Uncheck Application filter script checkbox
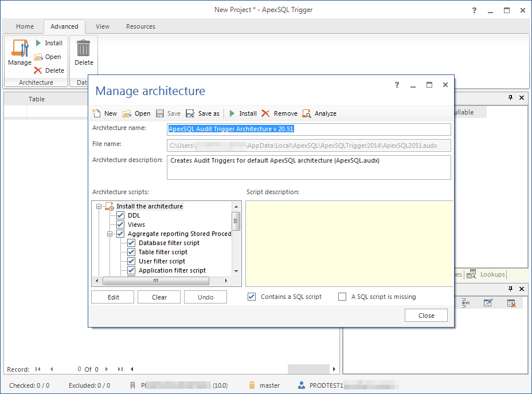The image size is (532, 394). click(x=131, y=270)
